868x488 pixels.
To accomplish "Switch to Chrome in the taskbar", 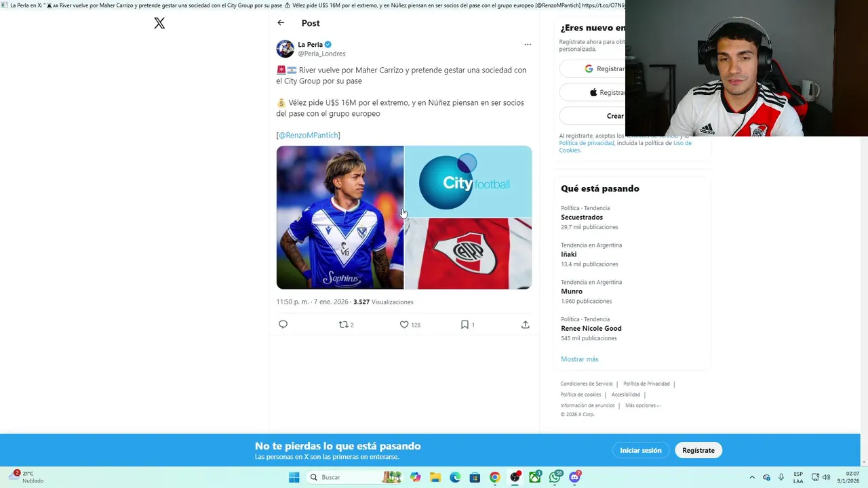I will click(495, 477).
